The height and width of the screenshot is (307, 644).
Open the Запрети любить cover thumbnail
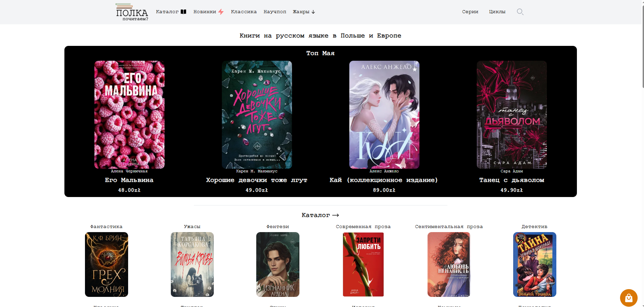[x=363, y=264]
